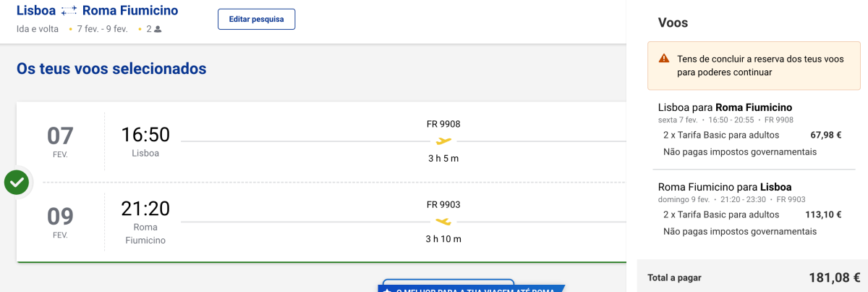Click the 67,98 € outbound fare price
Image resolution: width=868 pixels, height=292 pixels.
(827, 135)
